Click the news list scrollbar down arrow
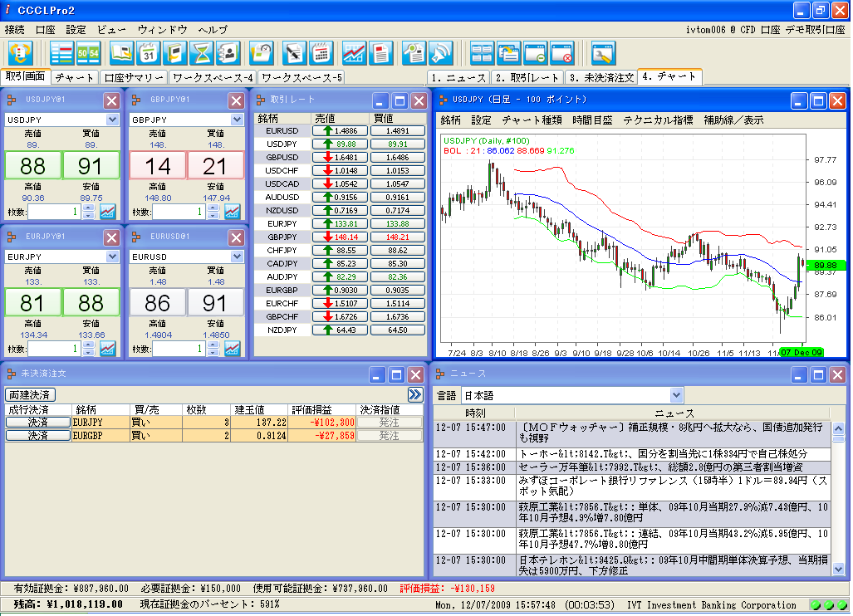 (x=838, y=570)
